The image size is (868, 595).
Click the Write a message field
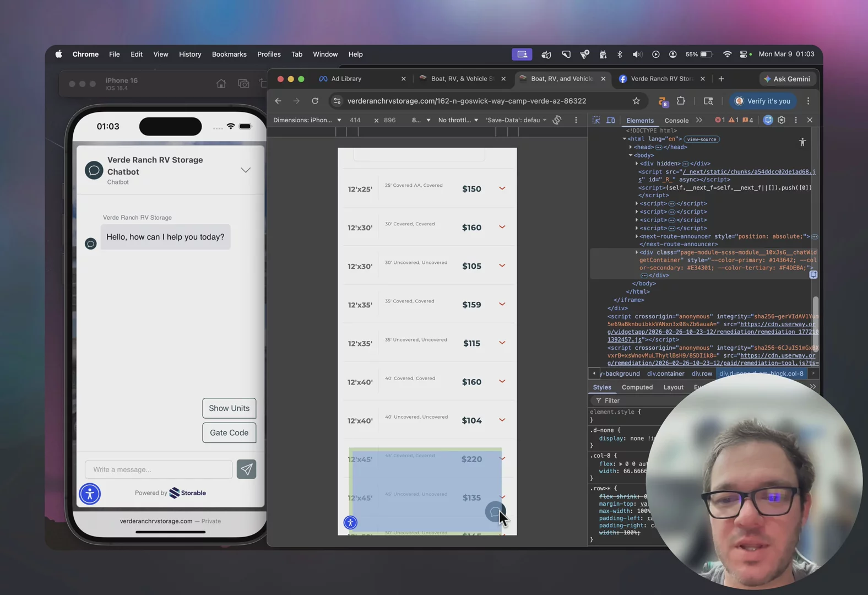(159, 469)
